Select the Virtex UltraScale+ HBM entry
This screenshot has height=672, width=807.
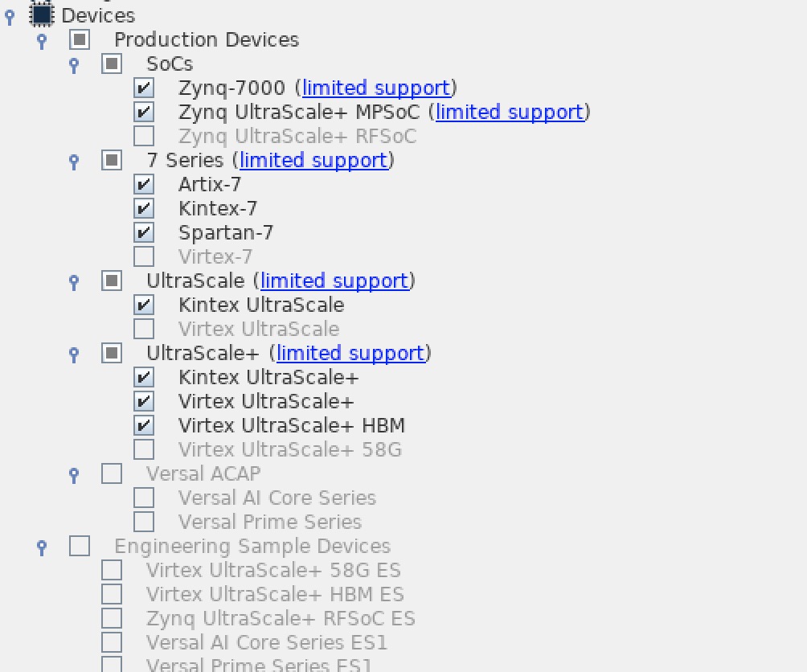click(x=291, y=424)
